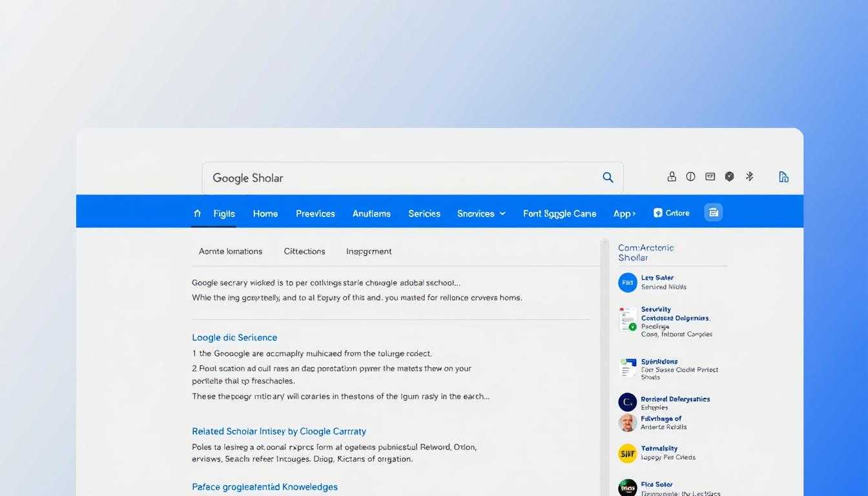Click the vertical scrollbar beside the results
The image size is (868, 496).
coord(604,367)
